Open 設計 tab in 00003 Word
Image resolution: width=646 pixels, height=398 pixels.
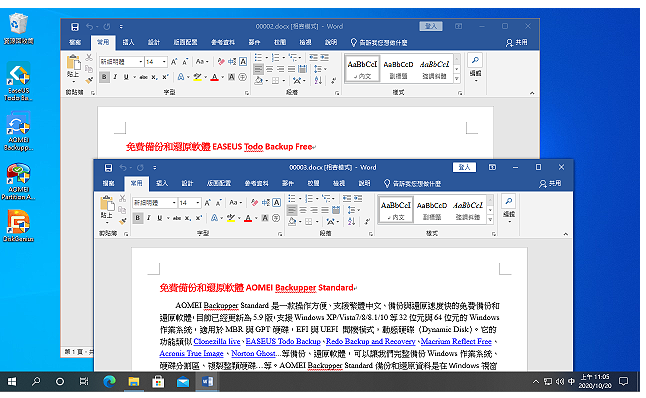click(187, 183)
